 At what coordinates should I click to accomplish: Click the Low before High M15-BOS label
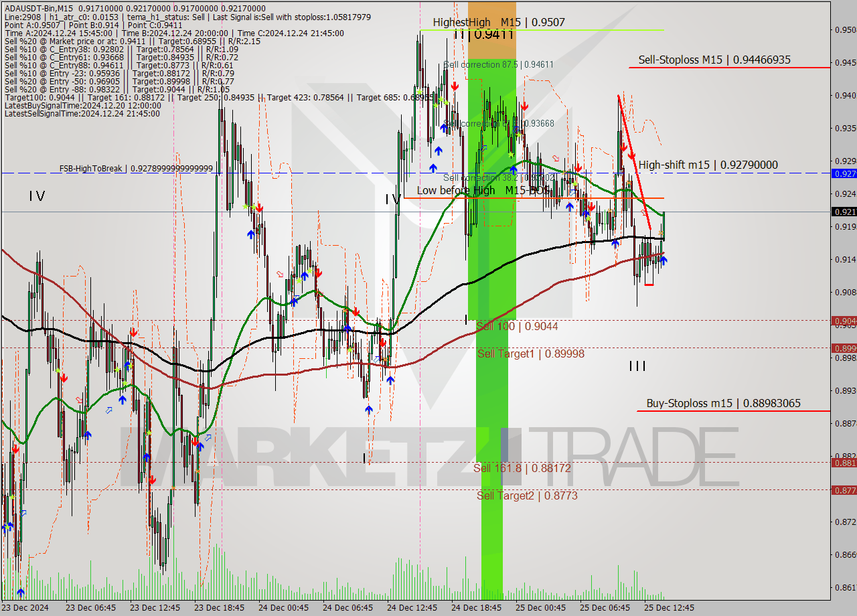pos(483,190)
